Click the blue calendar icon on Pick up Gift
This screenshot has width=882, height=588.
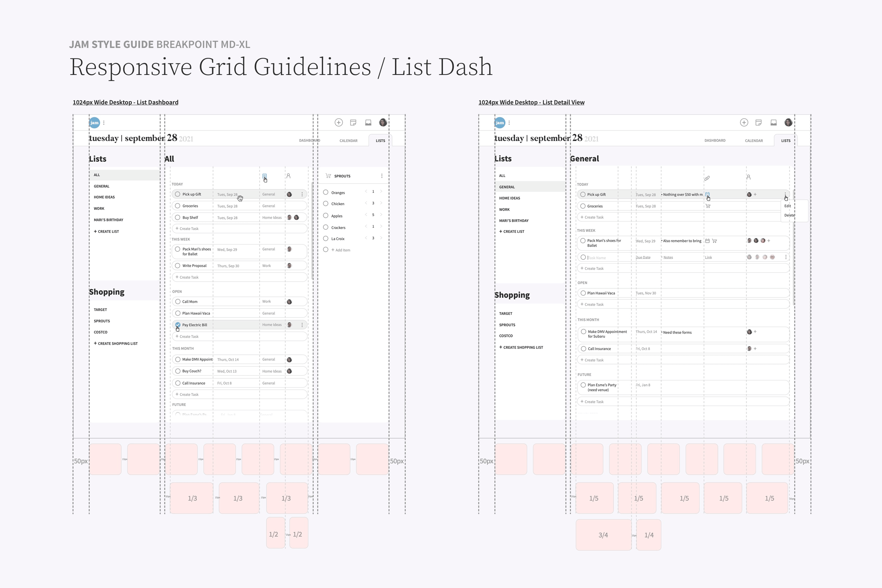(x=708, y=194)
